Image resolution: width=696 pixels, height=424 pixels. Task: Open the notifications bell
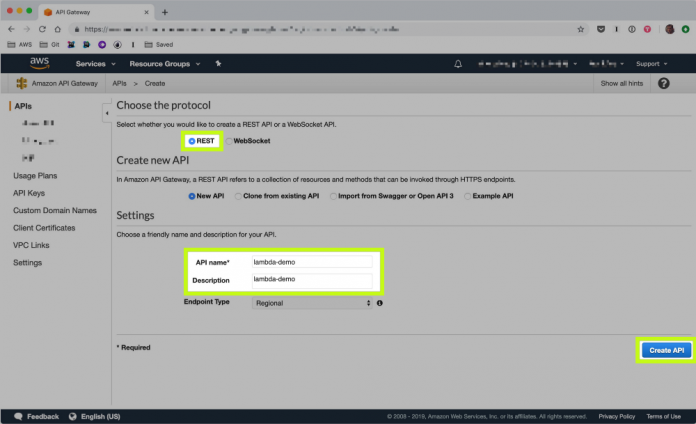click(x=458, y=64)
